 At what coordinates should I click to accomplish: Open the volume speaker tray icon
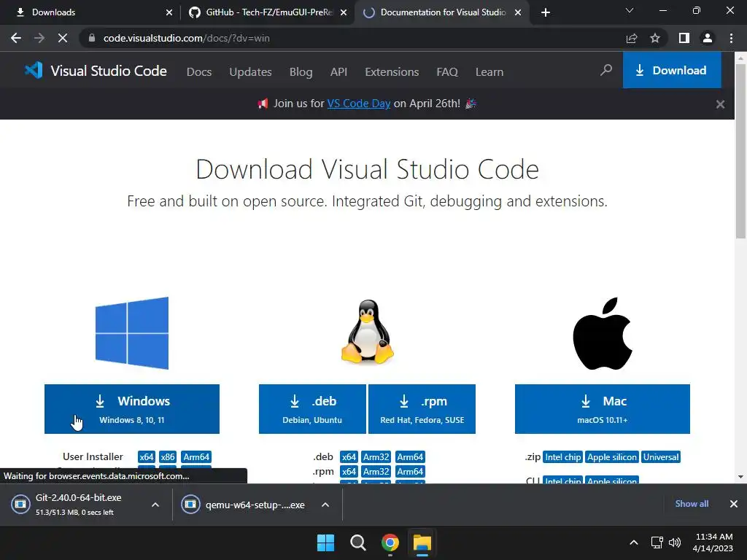tap(675, 542)
